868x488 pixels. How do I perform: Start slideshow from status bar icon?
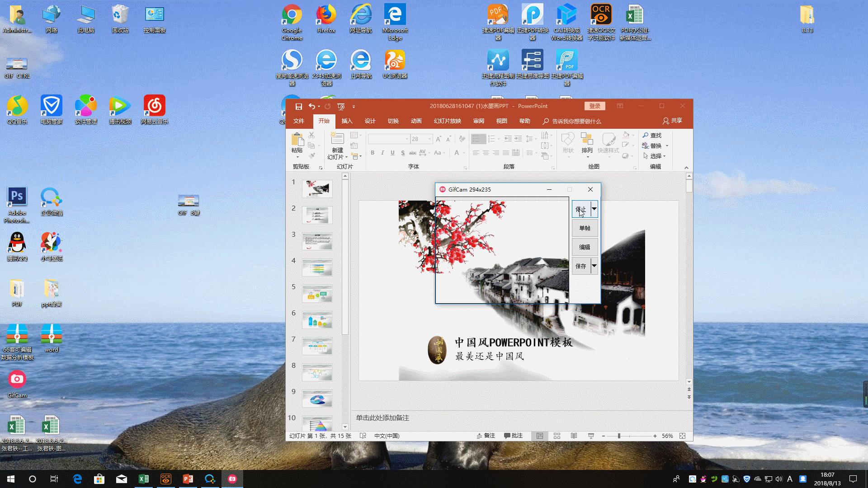pyautogui.click(x=591, y=436)
